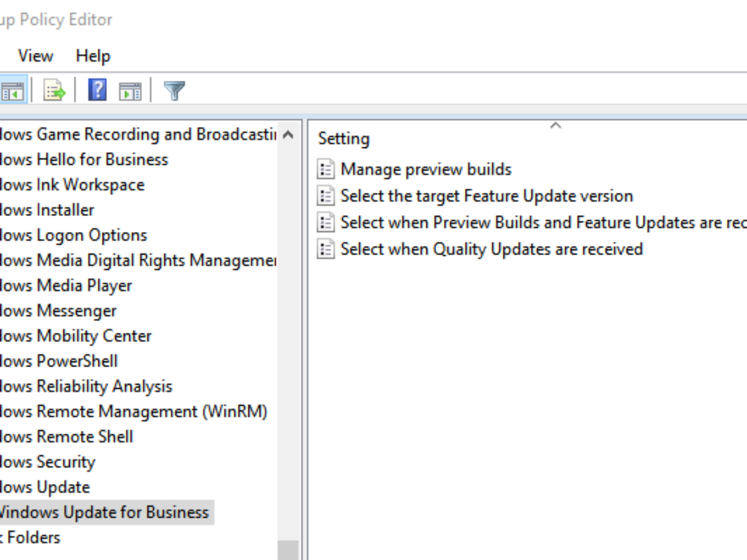The image size is (747, 560).
Task: Select when Quality Updates are received setting
Action: 492,249
